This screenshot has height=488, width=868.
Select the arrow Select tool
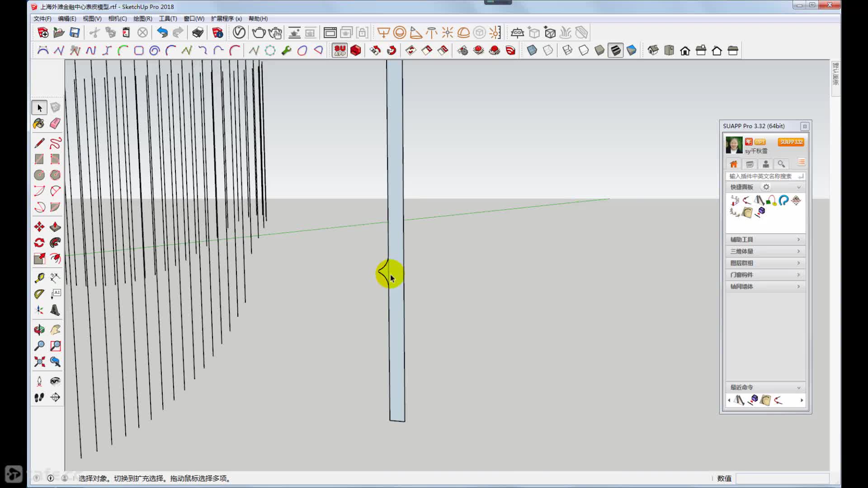pyautogui.click(x=39, y=108)
